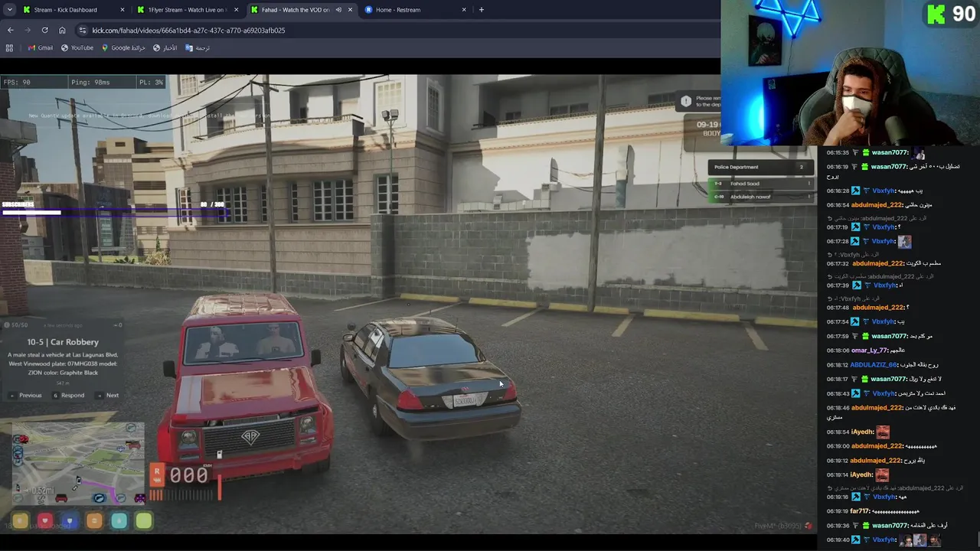View site information icon in address bar

(x=83, y=30)
